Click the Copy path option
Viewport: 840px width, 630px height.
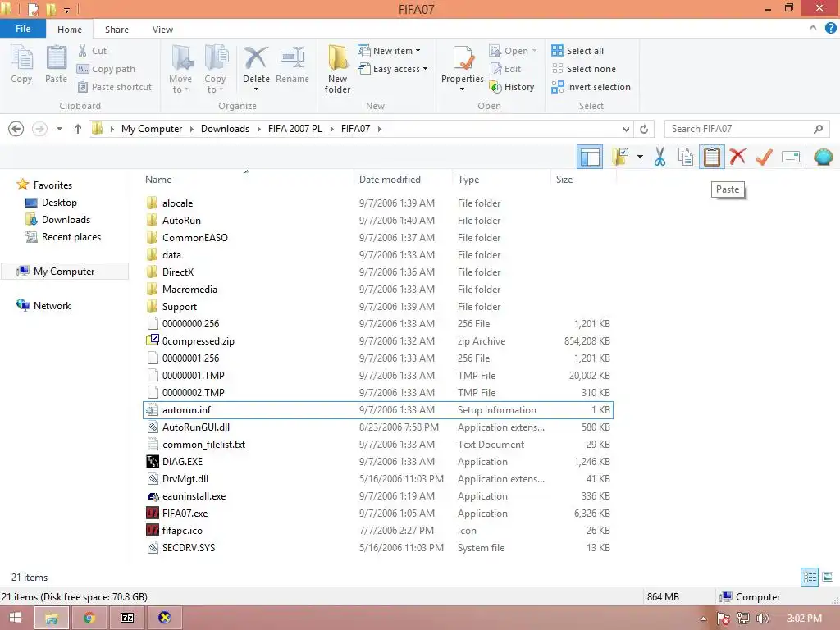(x=106, y=69)
